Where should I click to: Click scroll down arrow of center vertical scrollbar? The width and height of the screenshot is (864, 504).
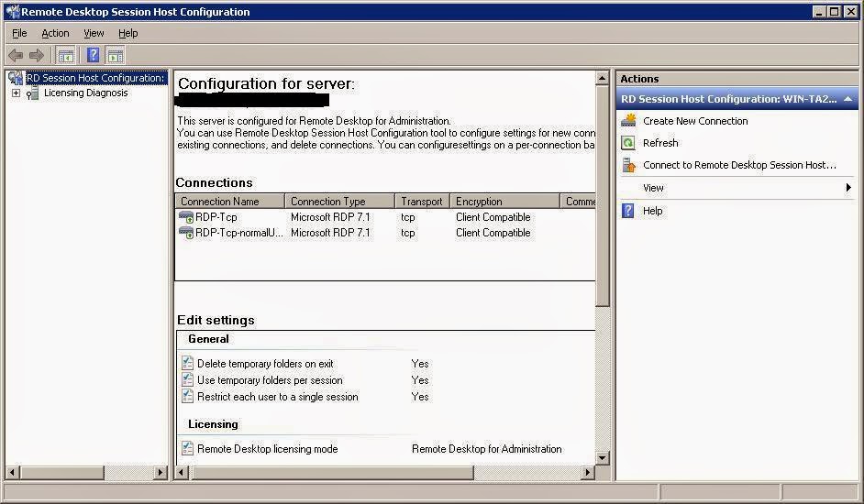click(603, 458)
